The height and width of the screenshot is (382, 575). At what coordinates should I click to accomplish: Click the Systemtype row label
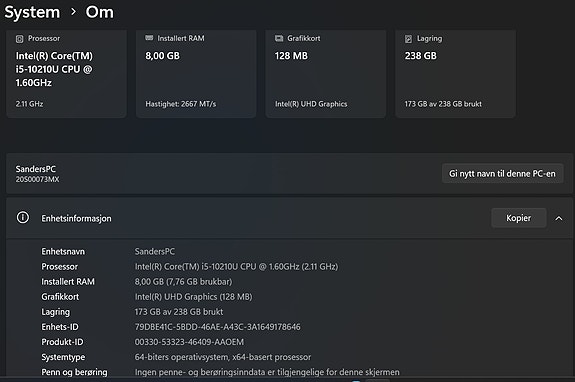tap(63, 357)
